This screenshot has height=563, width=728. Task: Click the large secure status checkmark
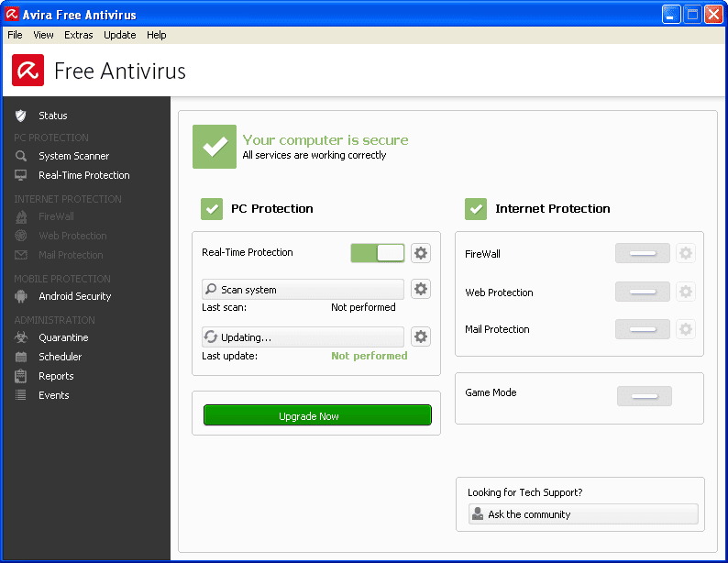click(x=215, y=147)
